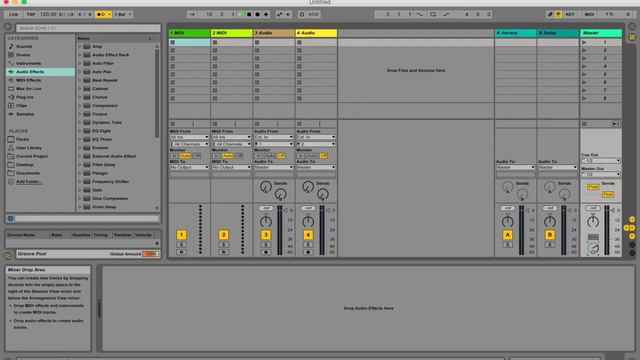640x360 pixels.
Task: Open Packs in Places
Action: coord(22,139)
